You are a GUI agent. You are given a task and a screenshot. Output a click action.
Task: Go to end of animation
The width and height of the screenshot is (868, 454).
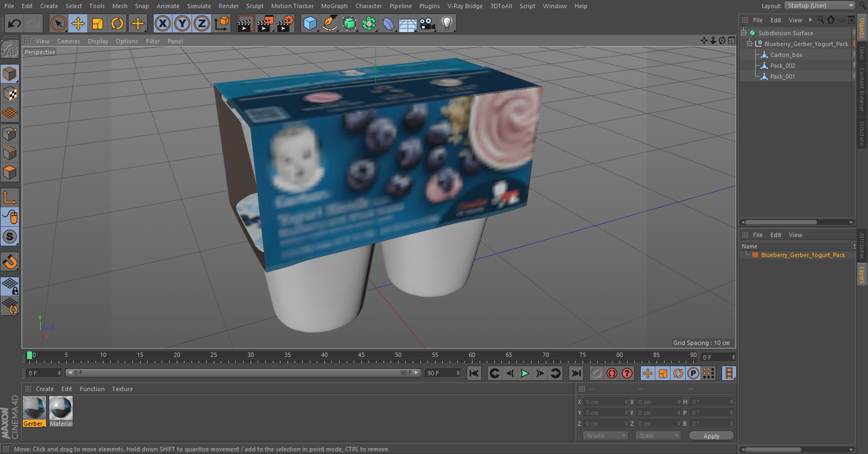[x=576, y=373]
